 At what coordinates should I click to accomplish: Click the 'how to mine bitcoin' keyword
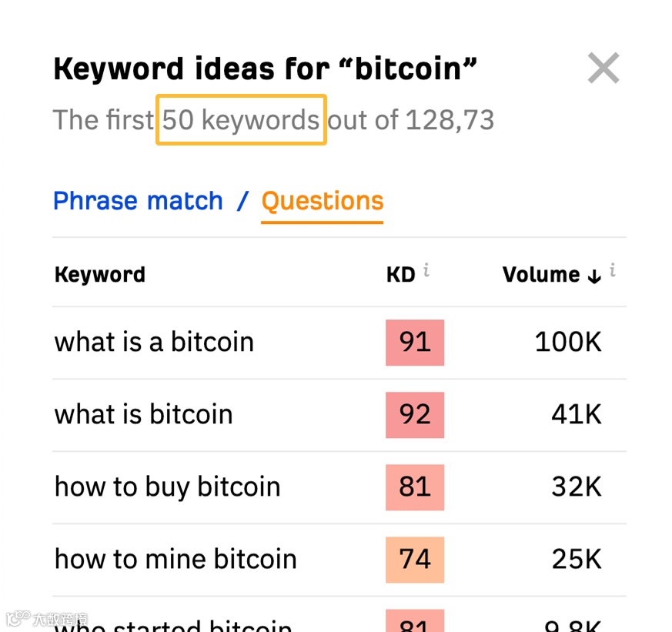(x=175, y=559)
